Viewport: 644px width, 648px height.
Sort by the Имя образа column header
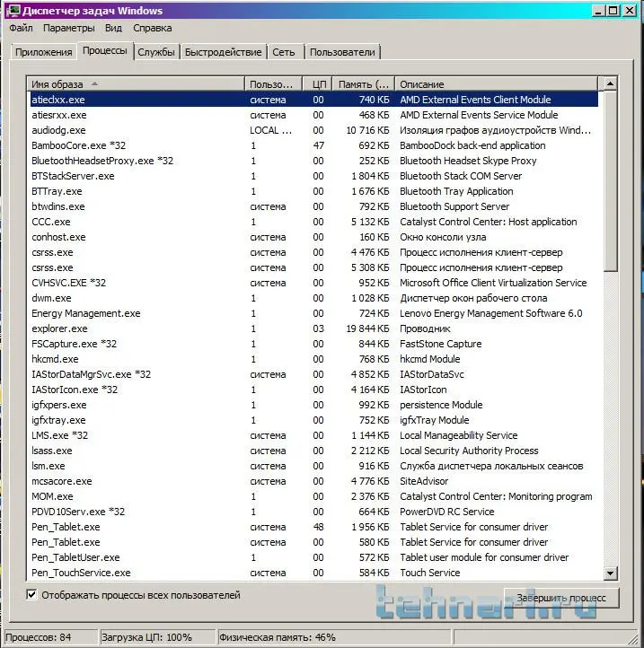pyautogui.click(x=136, y=84)
